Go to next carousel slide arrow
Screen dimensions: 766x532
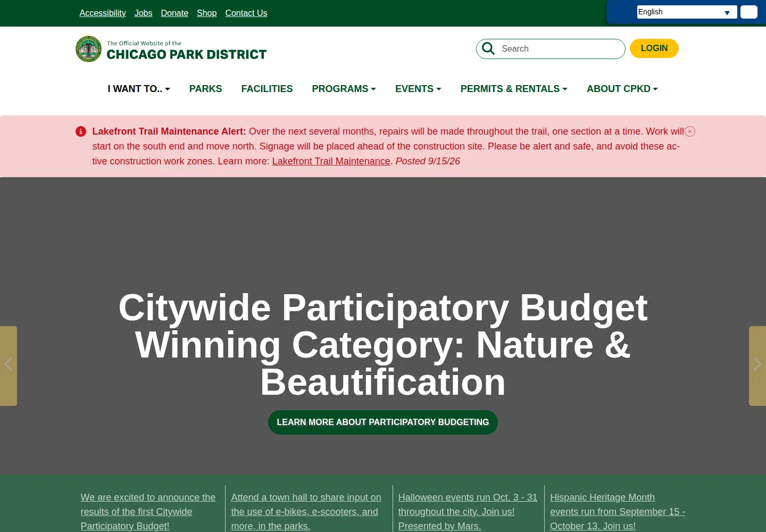(x=757, y=366)
